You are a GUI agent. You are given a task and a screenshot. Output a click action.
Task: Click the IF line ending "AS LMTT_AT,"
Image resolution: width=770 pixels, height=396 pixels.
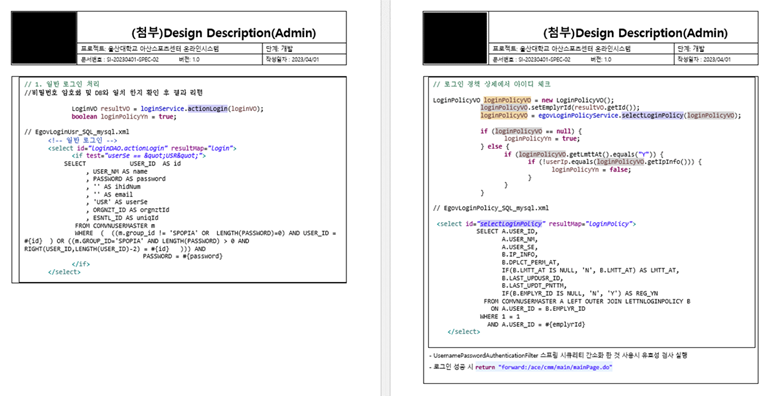coord(590,270)
